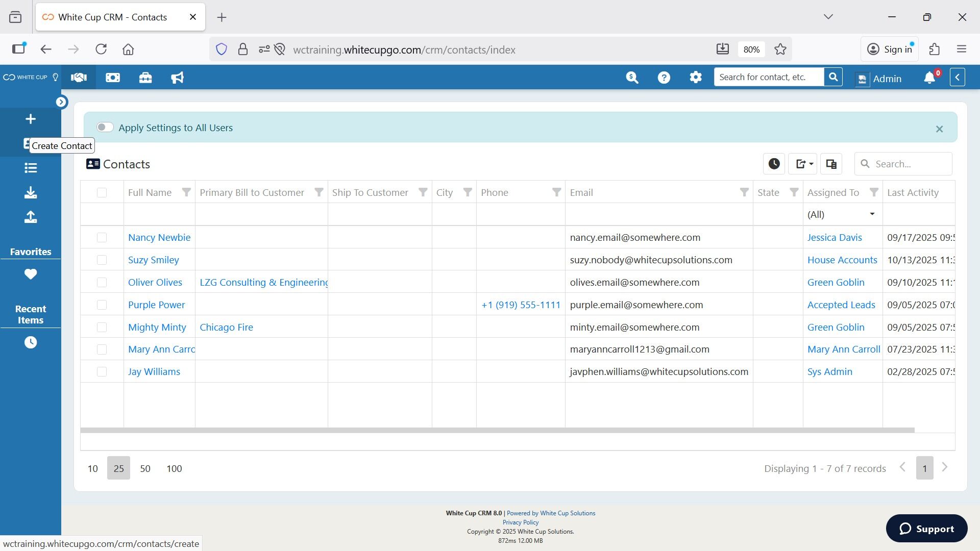Click the previous page arrow
The width and height of the screenshot is (980, 551).
tap(902, 467)
